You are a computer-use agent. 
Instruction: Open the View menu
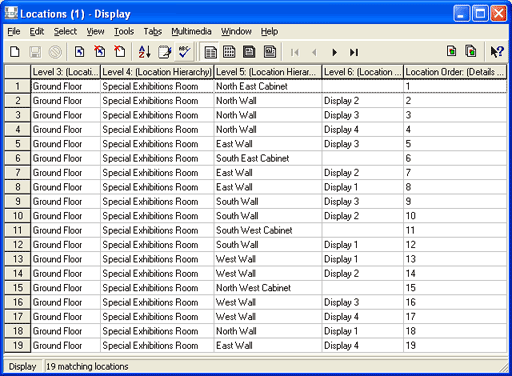pos(95,31)
